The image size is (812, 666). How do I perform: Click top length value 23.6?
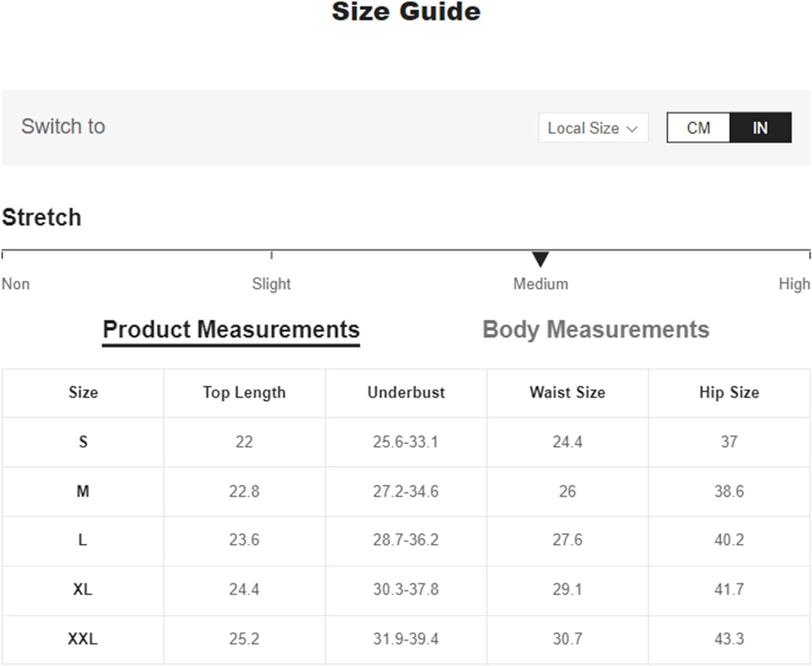pos(244,540)
